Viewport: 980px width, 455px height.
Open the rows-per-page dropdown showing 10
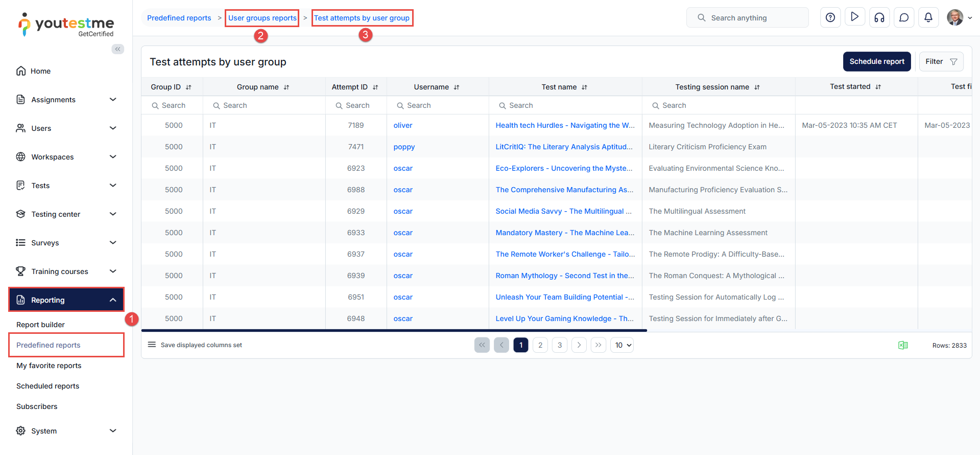[622, 345]
